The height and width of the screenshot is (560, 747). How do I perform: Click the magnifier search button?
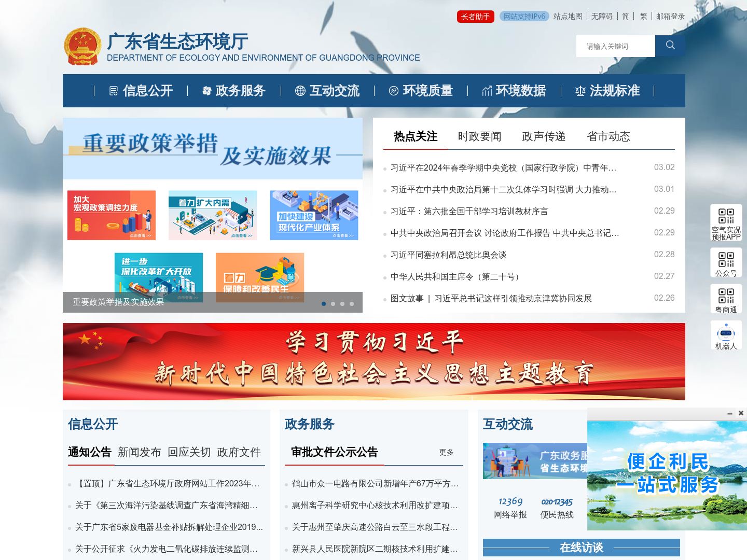coord(670,46)
